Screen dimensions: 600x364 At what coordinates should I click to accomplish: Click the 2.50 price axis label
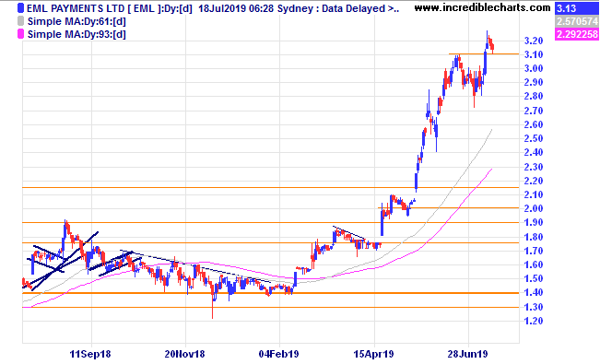[x=534, y=138]
